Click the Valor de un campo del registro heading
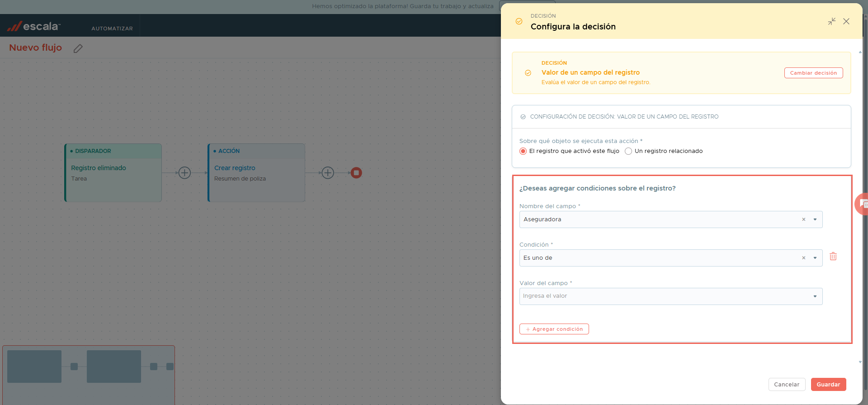Image resolution: width=868 pixels, height=405 pixels. click(x=590, y=72)
